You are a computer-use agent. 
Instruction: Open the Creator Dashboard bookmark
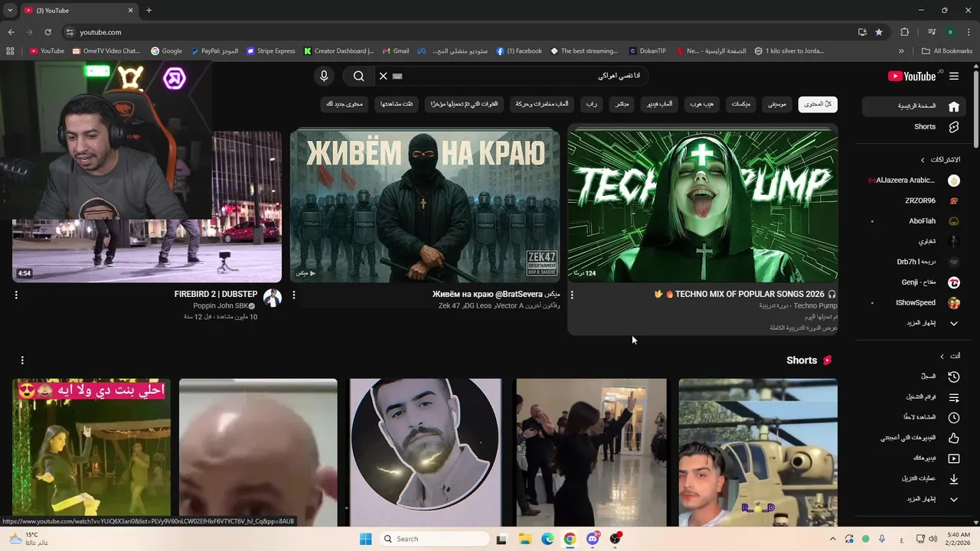[338, 51]
